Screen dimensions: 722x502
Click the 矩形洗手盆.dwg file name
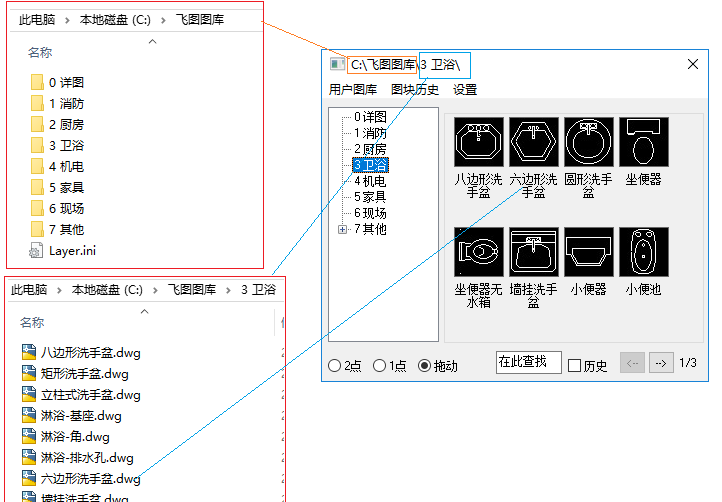pos(85,374)
